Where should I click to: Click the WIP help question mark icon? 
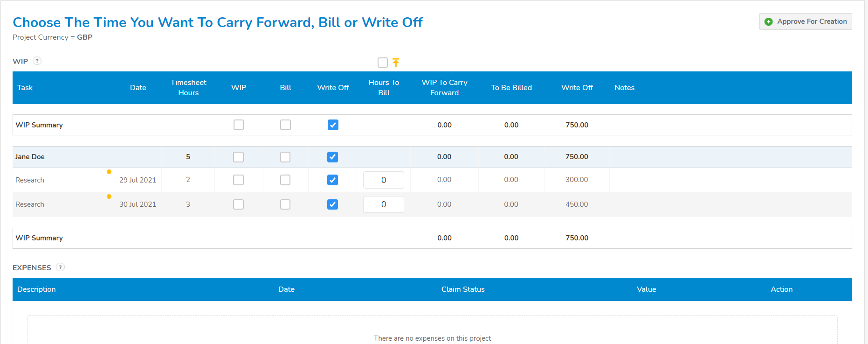click(x=37, y=61)
